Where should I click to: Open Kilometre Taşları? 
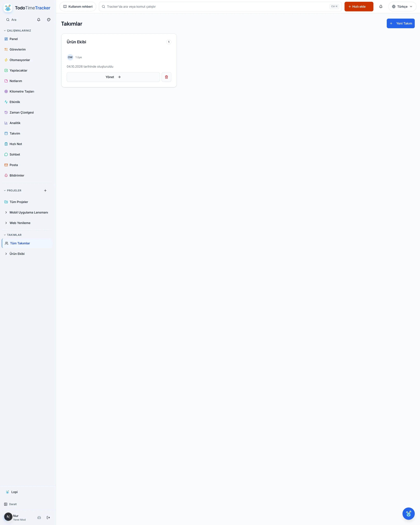[x=27, y=91]
